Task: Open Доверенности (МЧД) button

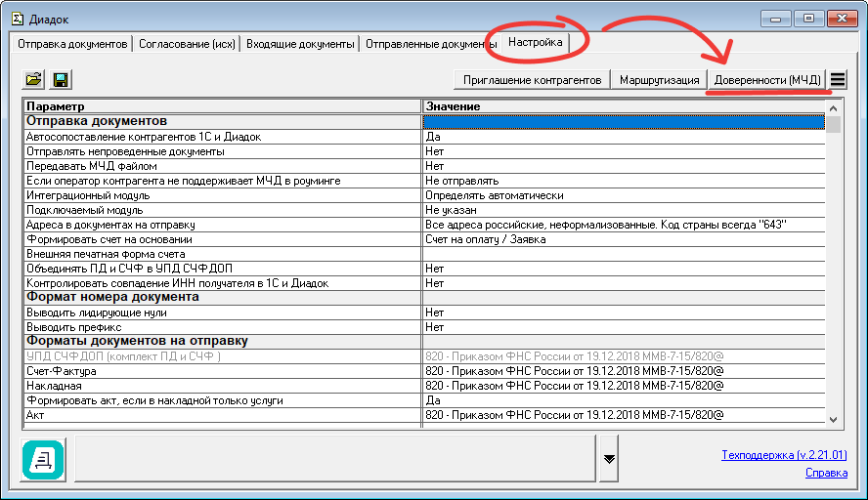Action: point(767,80)
